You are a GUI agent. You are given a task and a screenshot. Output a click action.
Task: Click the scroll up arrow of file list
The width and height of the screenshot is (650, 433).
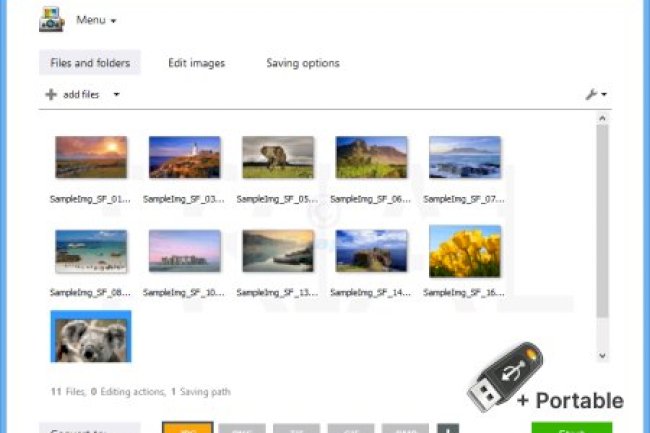602,119
